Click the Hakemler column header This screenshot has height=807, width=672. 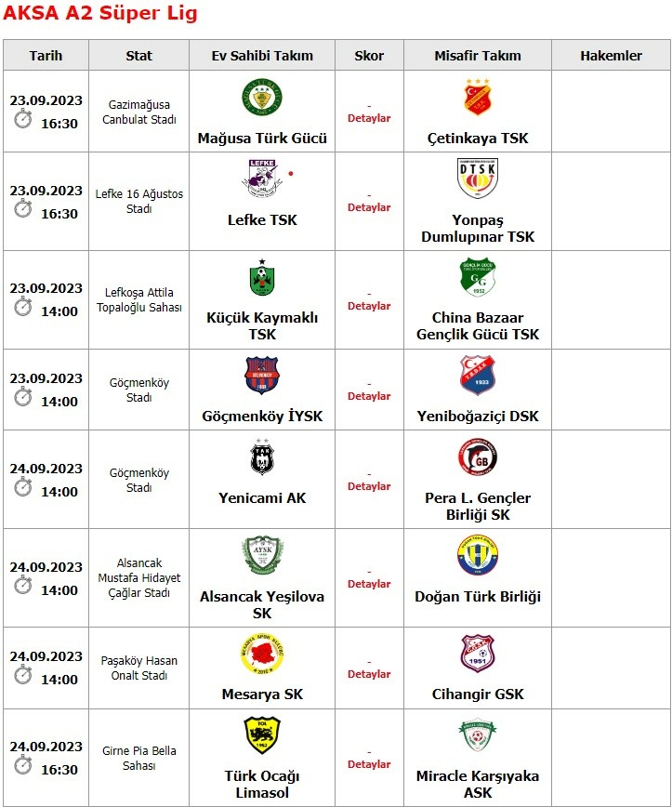611,56
